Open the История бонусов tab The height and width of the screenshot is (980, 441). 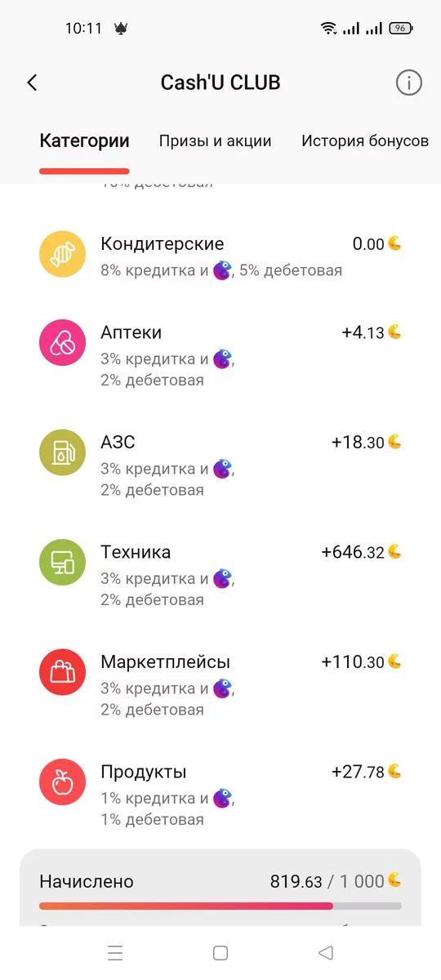[x=365, y=140]
